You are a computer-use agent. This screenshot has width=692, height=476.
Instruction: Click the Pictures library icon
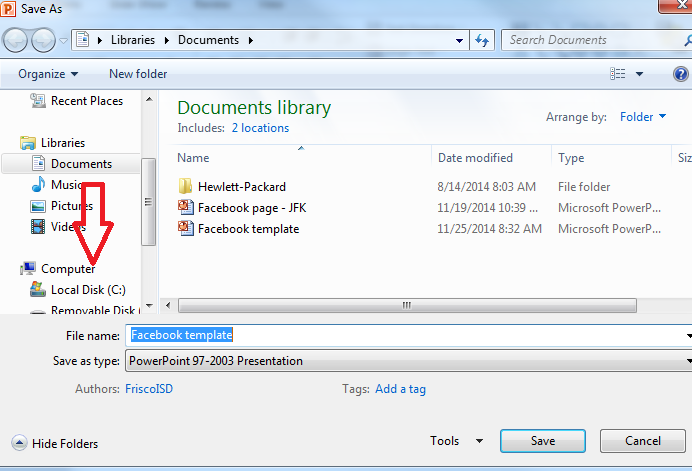(38, 206)
